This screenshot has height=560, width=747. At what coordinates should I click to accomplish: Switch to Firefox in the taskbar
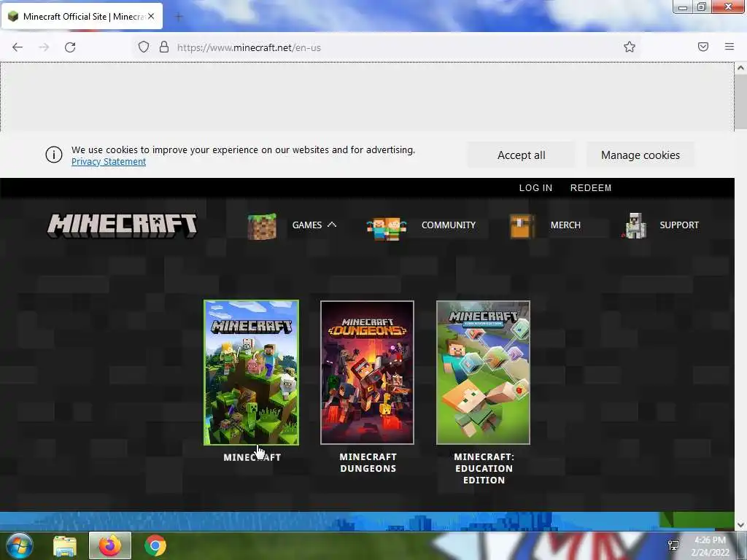tap(110, 545)
